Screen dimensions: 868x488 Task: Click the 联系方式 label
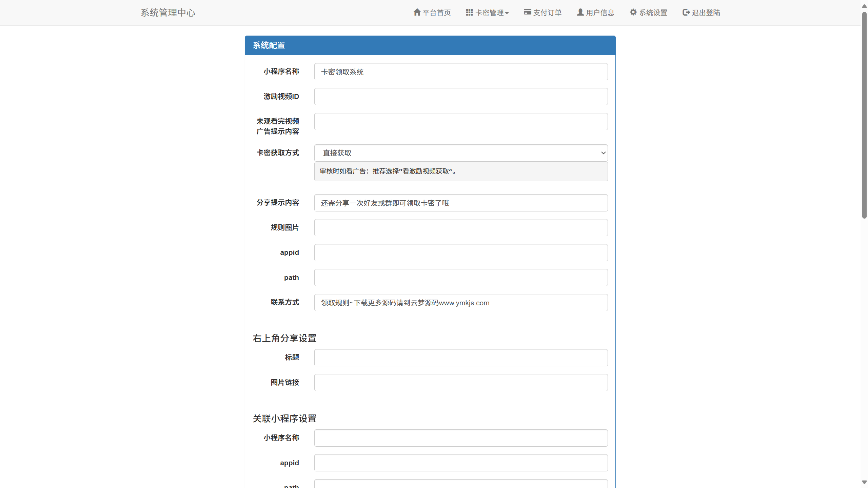point(285,302)
